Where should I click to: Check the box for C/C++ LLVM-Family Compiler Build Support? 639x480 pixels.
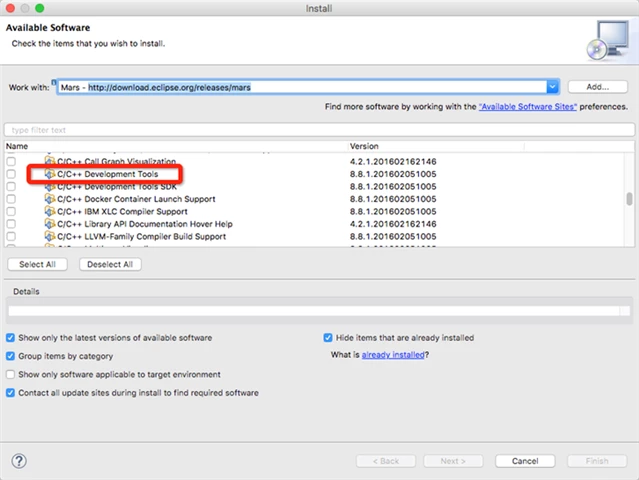[x=11, y=236]
